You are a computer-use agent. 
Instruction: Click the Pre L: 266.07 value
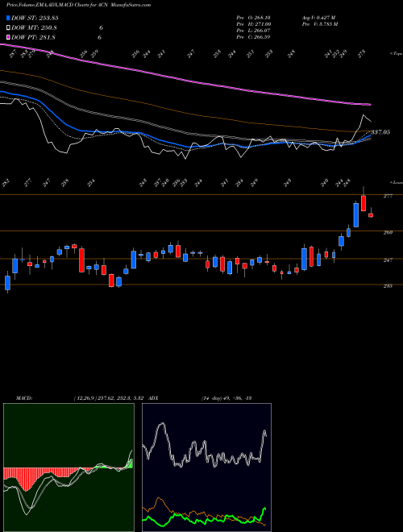click(253, 31)
